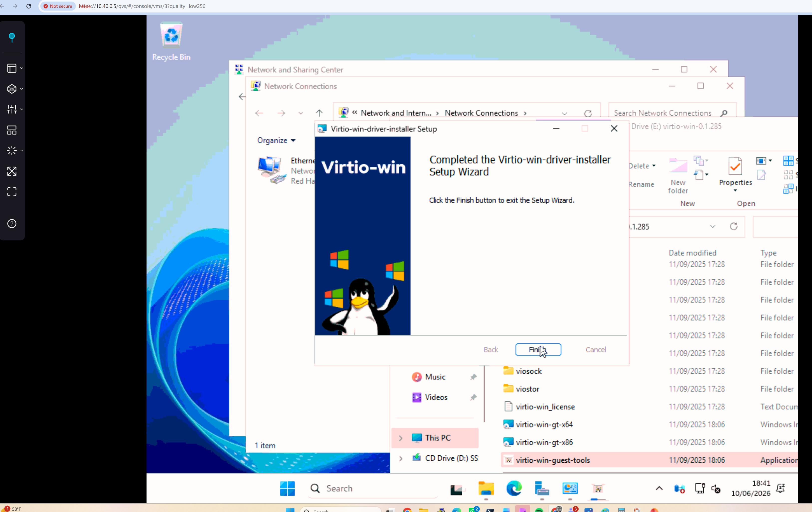Show hidden system tray icons
The image size is (812, 512).
tap(659, 488)
